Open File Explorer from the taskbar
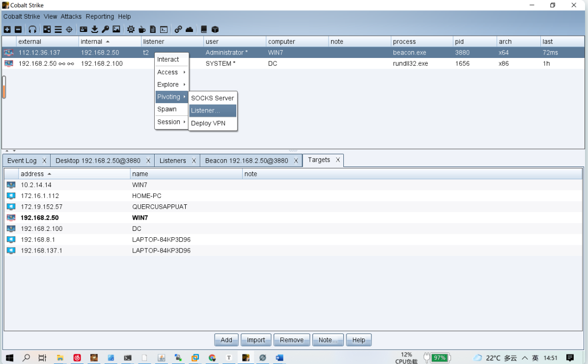The image size is (588, 364). pyautogui.click(x=60, y=358)
